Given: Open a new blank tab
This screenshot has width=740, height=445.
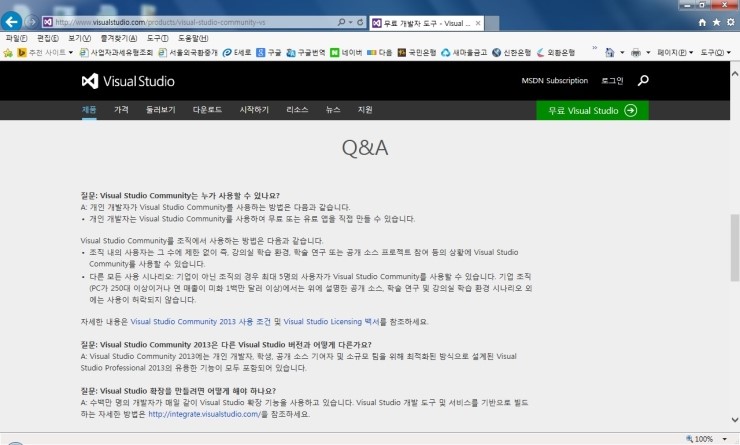Looking at the screenshot, I should pyautogui.click(x=492, y=23).
